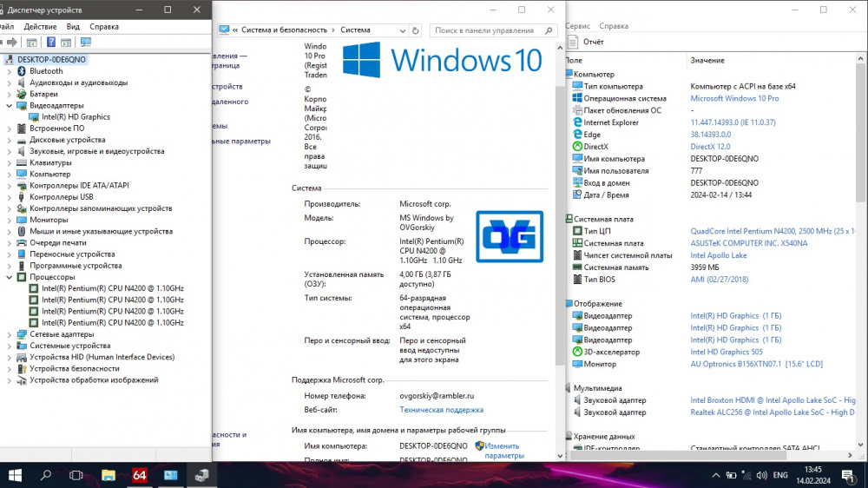
Task: Click the forward arrow in Device Manager toolbar
Action: 11,42
